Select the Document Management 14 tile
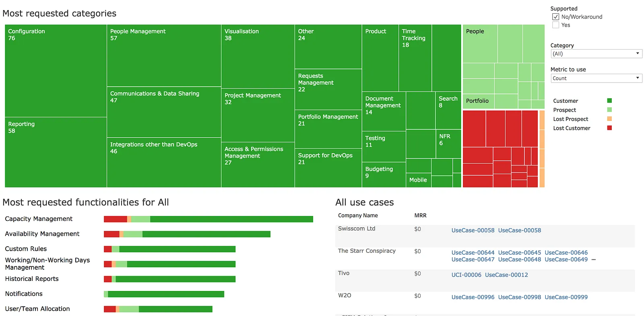 384,111
